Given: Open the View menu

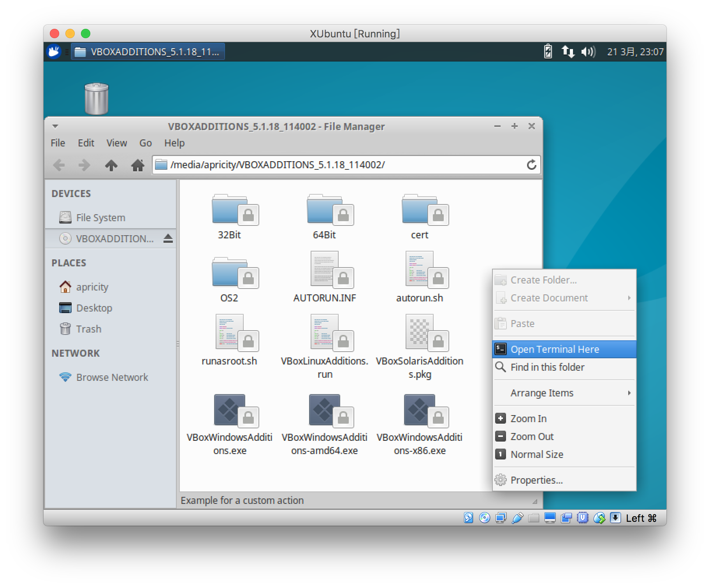Looking at the screenshot, I should pyautogui.click(x=116, y=143).
